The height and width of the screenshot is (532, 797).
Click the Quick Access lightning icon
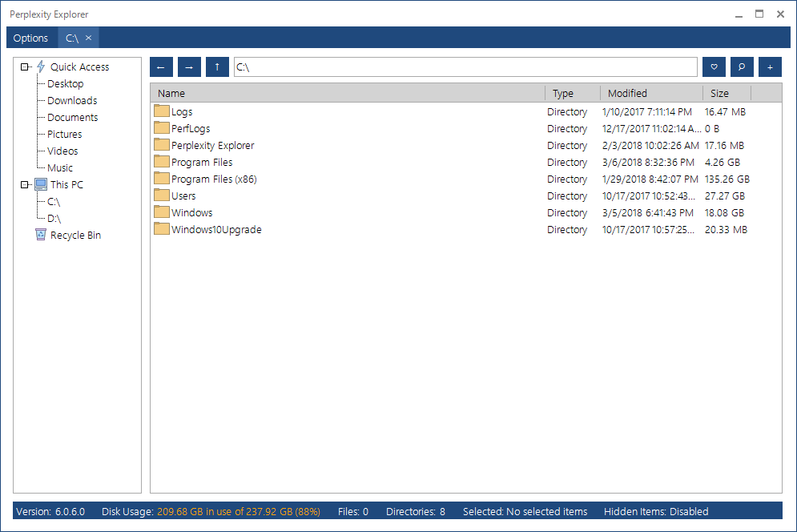pos(41,66)
